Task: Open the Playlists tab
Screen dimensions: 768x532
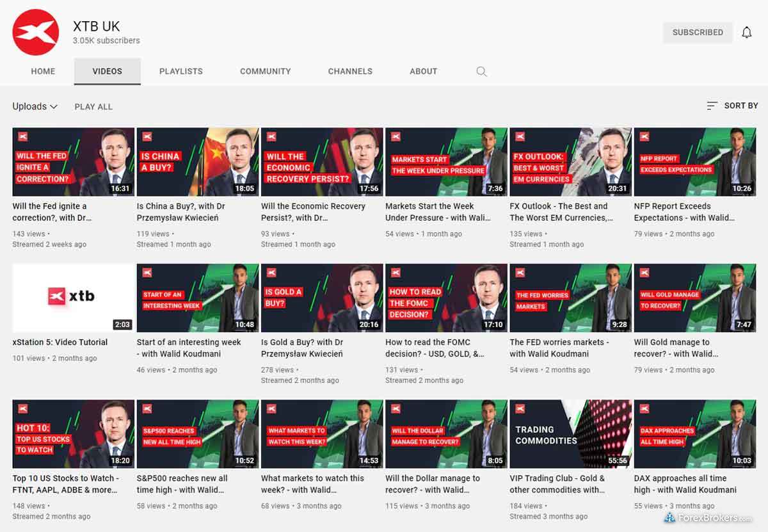Action: (x=180, y=72)
